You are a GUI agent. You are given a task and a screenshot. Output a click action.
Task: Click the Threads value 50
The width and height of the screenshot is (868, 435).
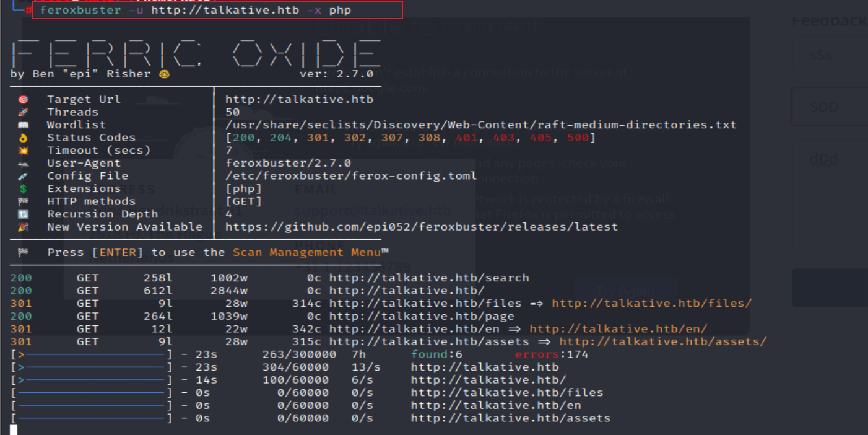pyautogui.click(x=232, y=112)
